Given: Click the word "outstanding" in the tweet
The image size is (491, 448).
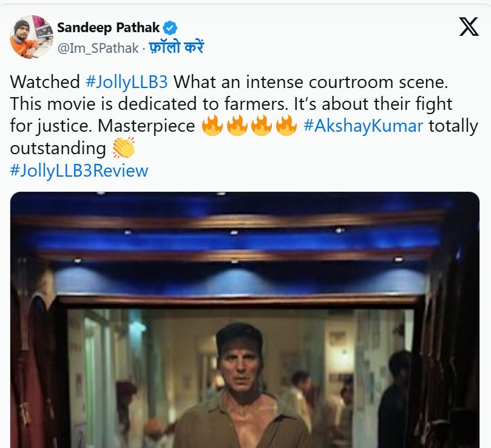Looking at the screenshot, I should click(x=58, y=148).
